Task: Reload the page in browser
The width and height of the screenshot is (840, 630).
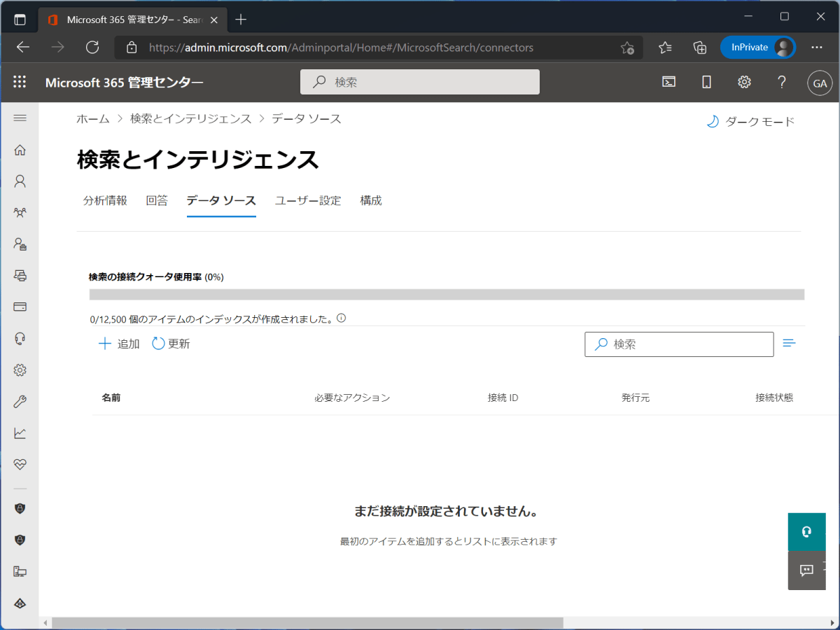Action: coord(92,48)
